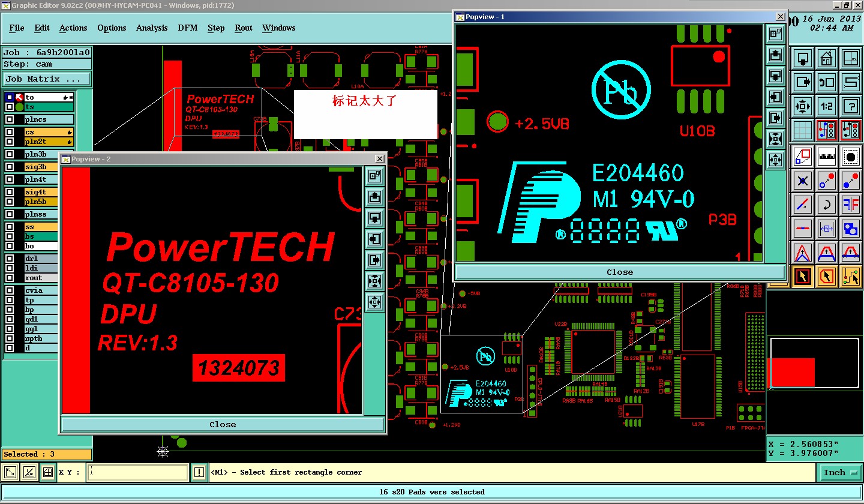Image resolution: width=864 pixels, height=504 pixels.
Task: Toggle the grid display icon
Action: 803,130
